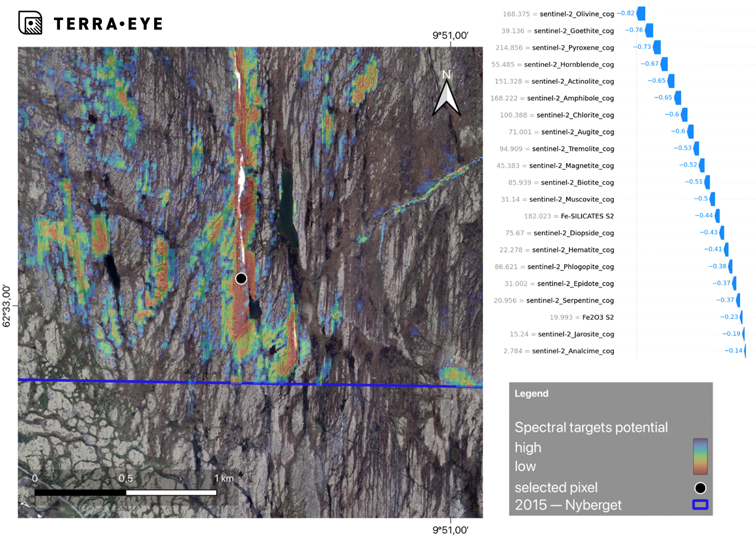This screenshot has width=756, height=545.
Task: Click the Olivine -0.82 blue bar
Action: [x=641, y=14]
